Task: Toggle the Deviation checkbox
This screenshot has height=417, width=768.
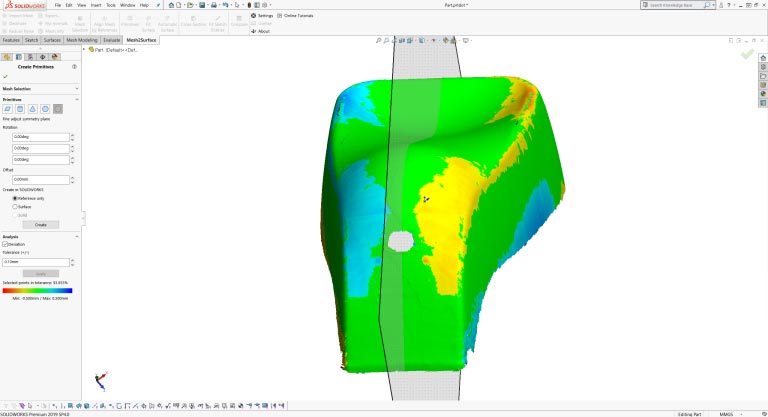Action: [x=5, y=244]
